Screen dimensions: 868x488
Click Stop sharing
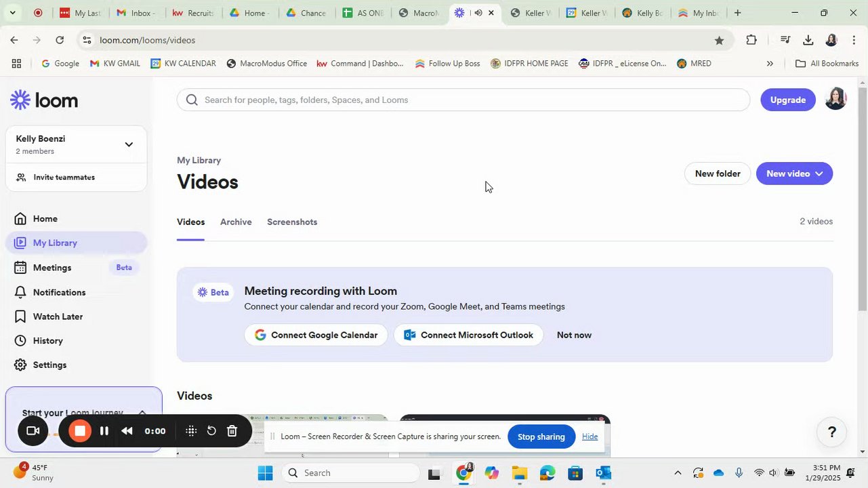(x=541, y=436)
